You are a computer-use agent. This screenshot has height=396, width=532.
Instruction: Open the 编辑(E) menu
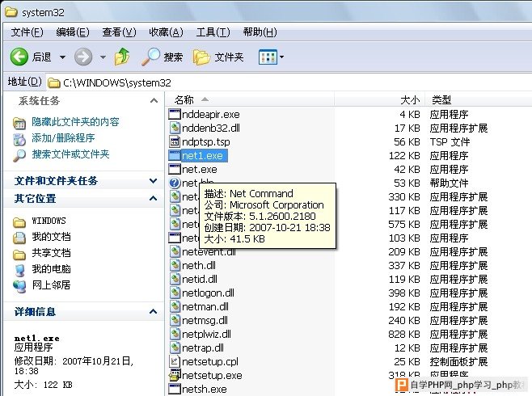73,32
